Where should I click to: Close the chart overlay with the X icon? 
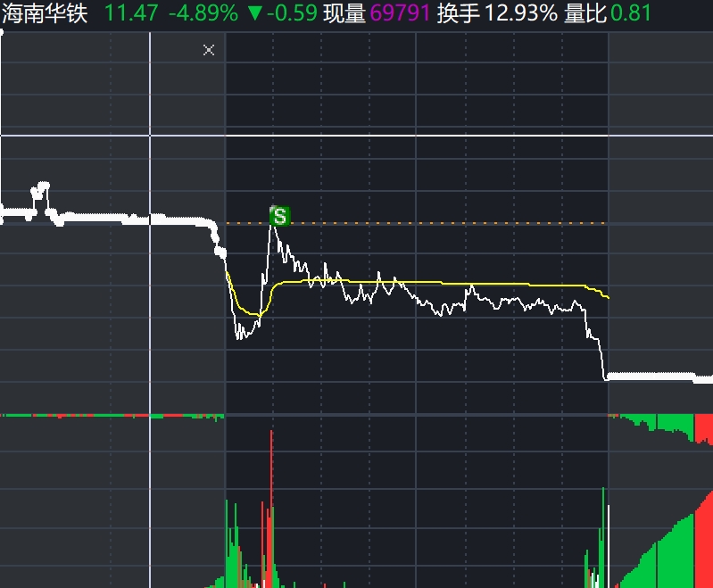tap(209, 50)
